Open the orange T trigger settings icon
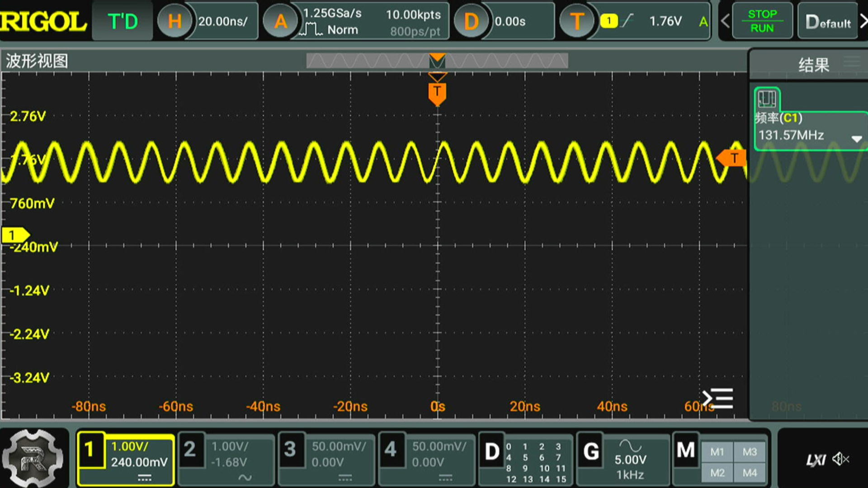The height and width of the screenshot is (488, 868). (576, 21)
